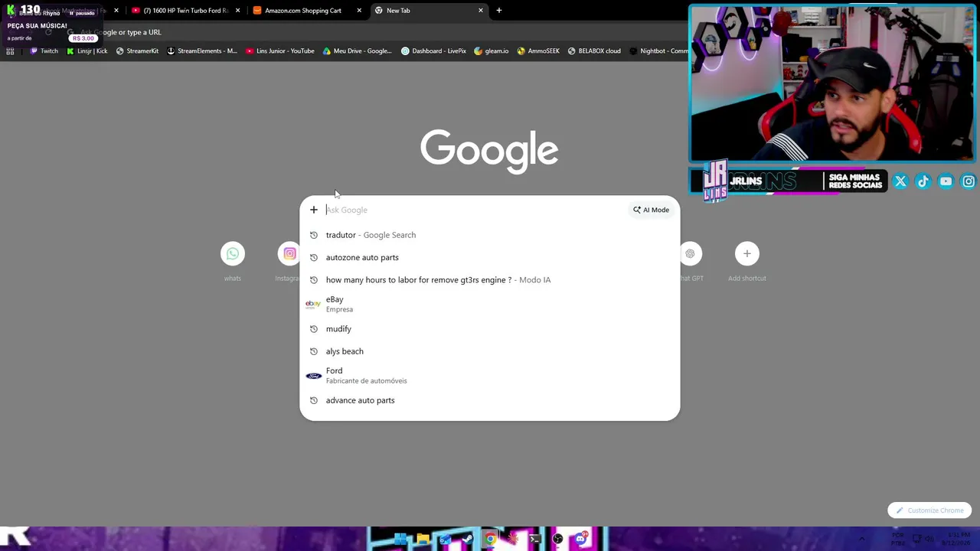Open the Linsjr | Kick bookmark
Image resolution: width=980 pixels, height=551 pixels.
pyautogui.click(x=87, y=51)
